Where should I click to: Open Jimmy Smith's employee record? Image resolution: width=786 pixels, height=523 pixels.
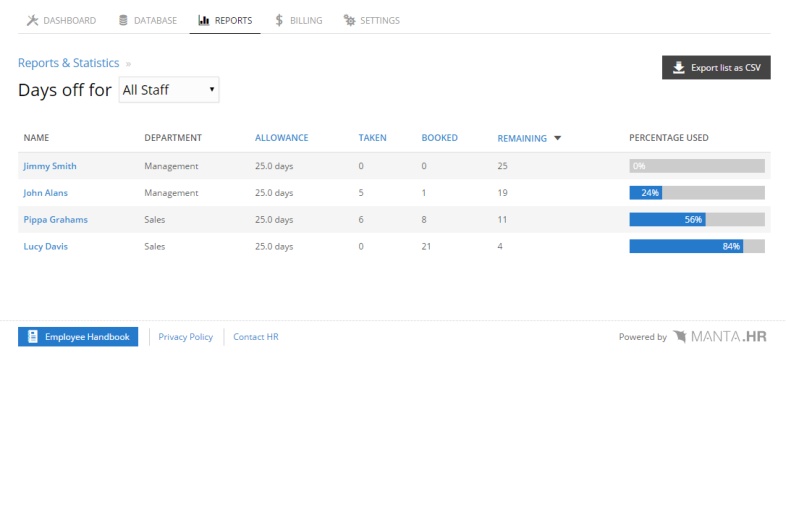click(50, 166)
